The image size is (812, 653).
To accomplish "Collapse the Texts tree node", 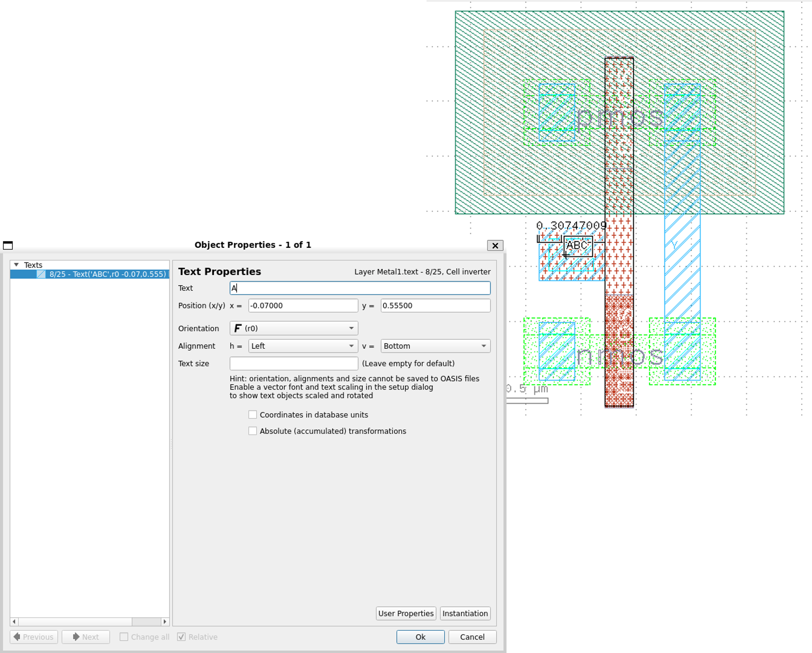I will (16, 265).
